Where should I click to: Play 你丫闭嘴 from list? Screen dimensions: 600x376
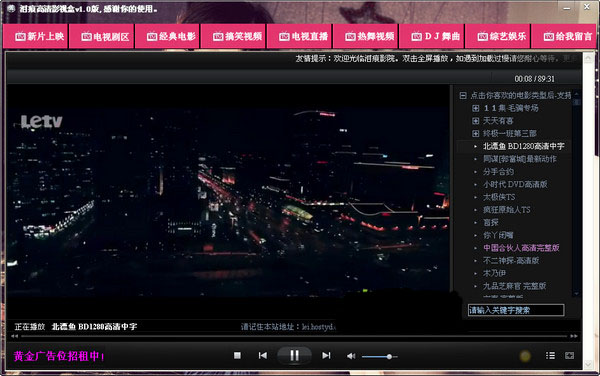point(498,235)
